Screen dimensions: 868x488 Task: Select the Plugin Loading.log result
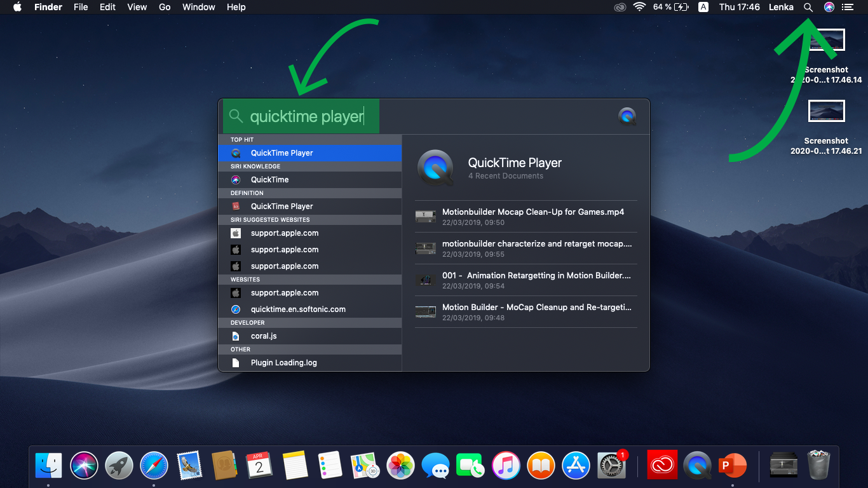[x=310, y=363]
